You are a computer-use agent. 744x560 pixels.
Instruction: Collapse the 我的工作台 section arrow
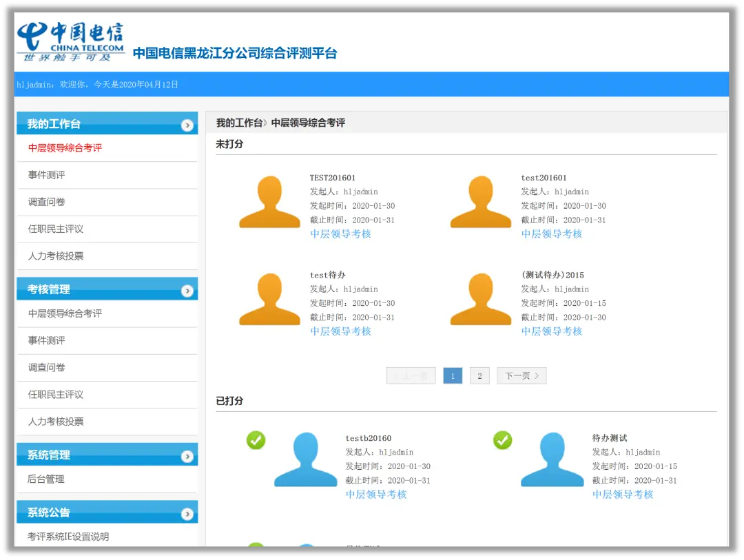[187, 125]
